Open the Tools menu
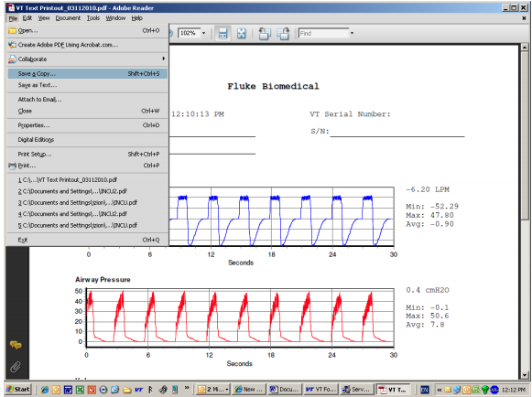Viewport: 532px width, 397px height. (93, 18)
